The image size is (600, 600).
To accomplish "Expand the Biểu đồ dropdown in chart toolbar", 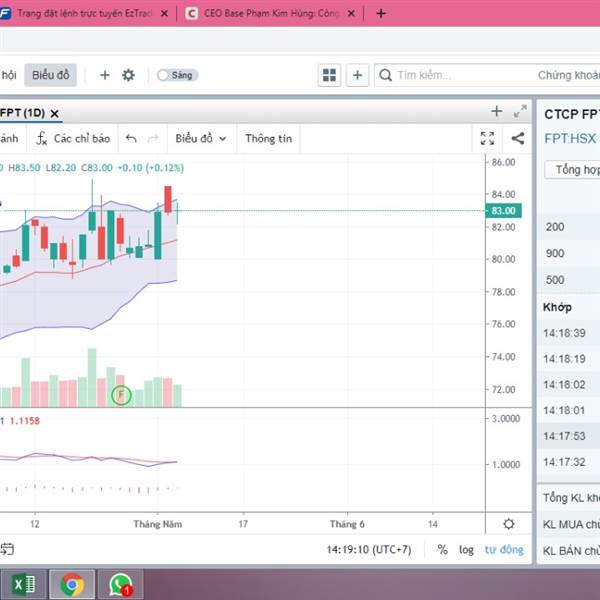I will pyautogui.click(x=201, y=139).
